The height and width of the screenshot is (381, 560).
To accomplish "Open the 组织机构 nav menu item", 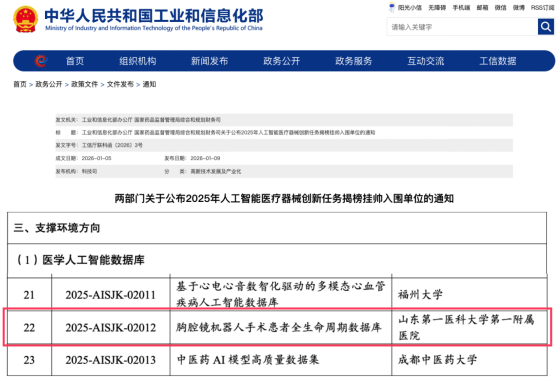I will [138, 61].
